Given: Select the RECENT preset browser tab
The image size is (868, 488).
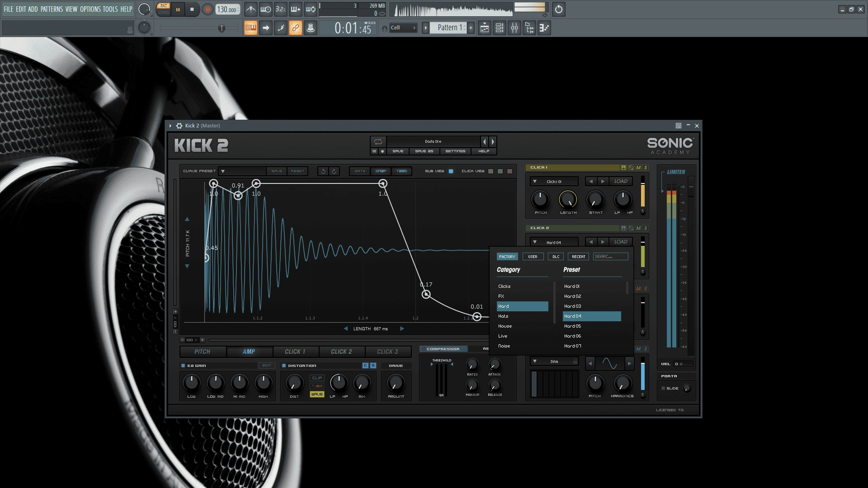Looking at the screenshot, I should pos(578,257).
